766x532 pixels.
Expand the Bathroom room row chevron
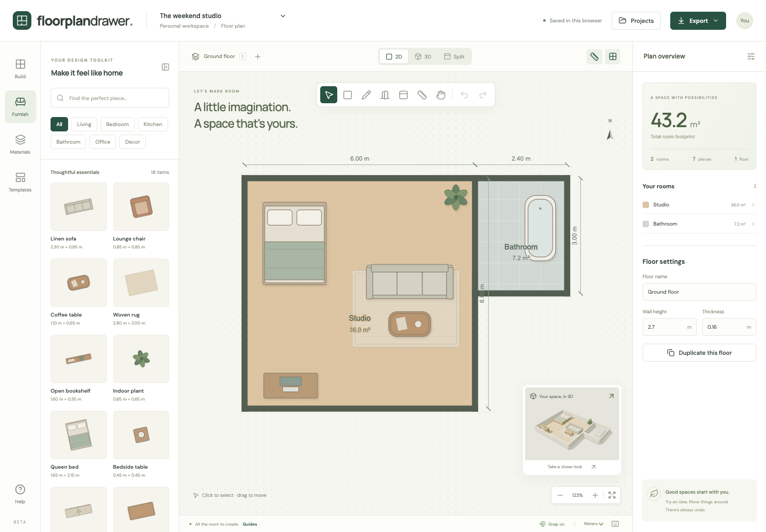(x=753, y=224)
